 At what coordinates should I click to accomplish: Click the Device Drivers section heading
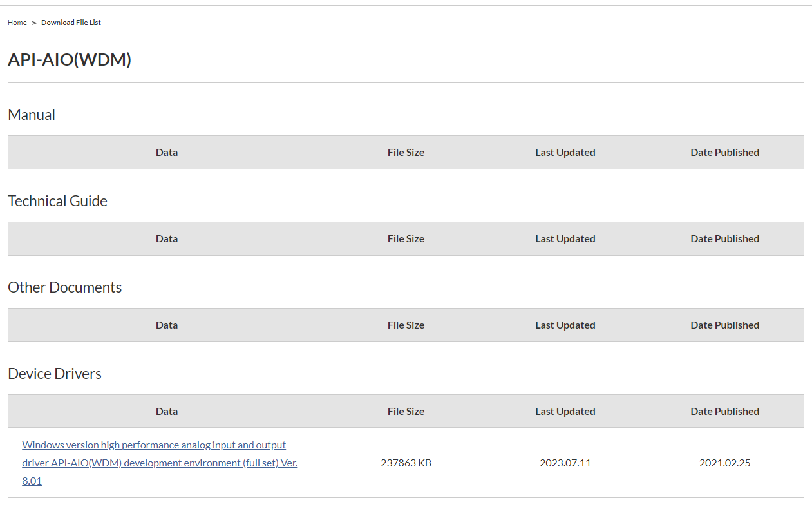pyautogui.click(x=55, y=374)
